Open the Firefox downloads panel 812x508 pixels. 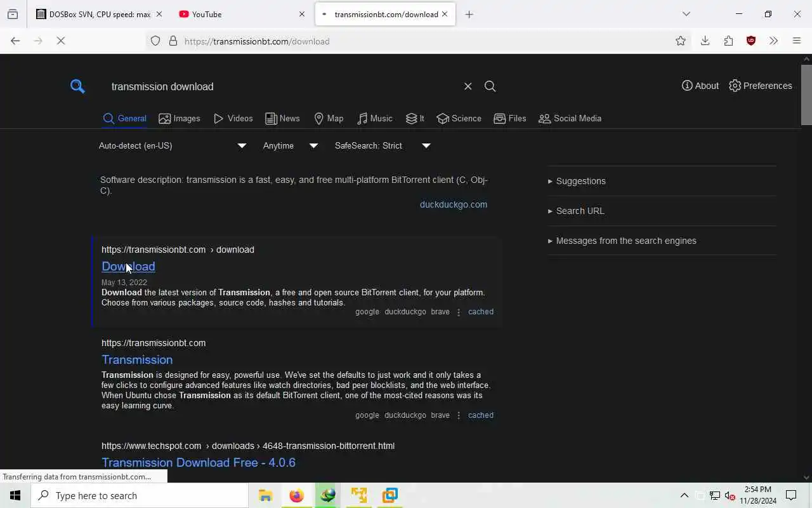tap(705, 41)
